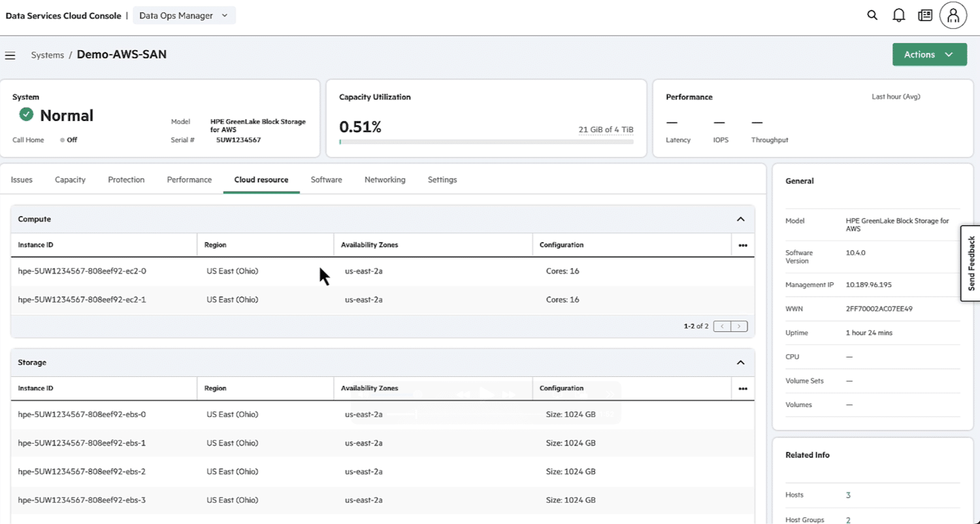Click the Last hour (Avg) label
The height and width of the screenshot is (524, 980).
coord(896,97)
